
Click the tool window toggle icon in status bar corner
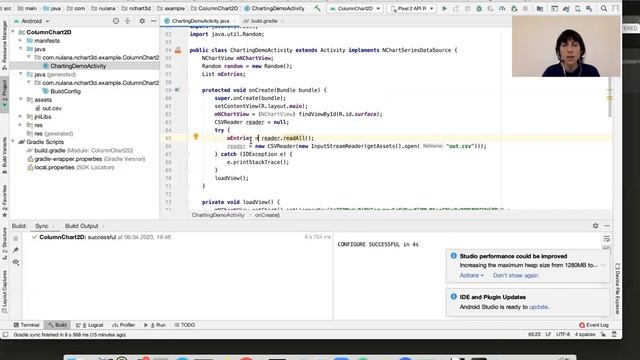click(5, 335)
